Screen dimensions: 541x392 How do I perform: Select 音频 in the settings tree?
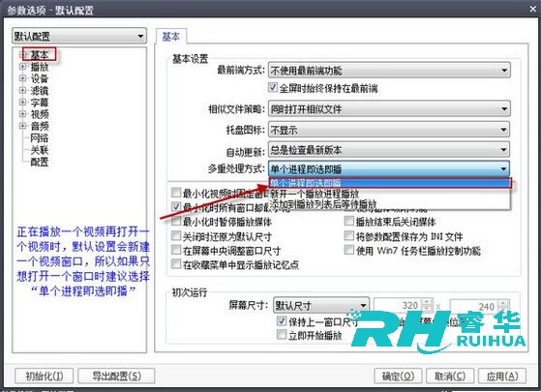[40, 126]
